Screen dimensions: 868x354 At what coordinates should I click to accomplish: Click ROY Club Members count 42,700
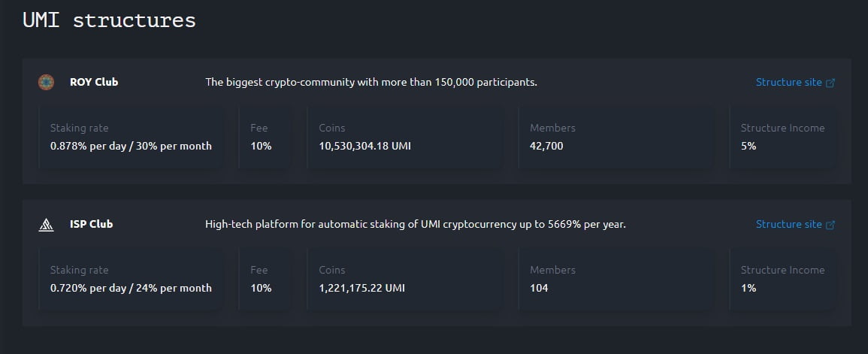point(546,146)
